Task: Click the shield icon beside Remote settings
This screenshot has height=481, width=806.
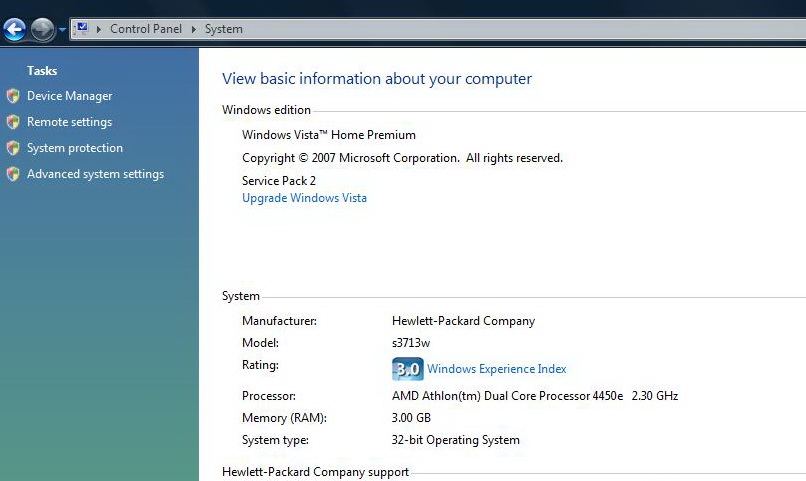Action: tap(13, 122)
